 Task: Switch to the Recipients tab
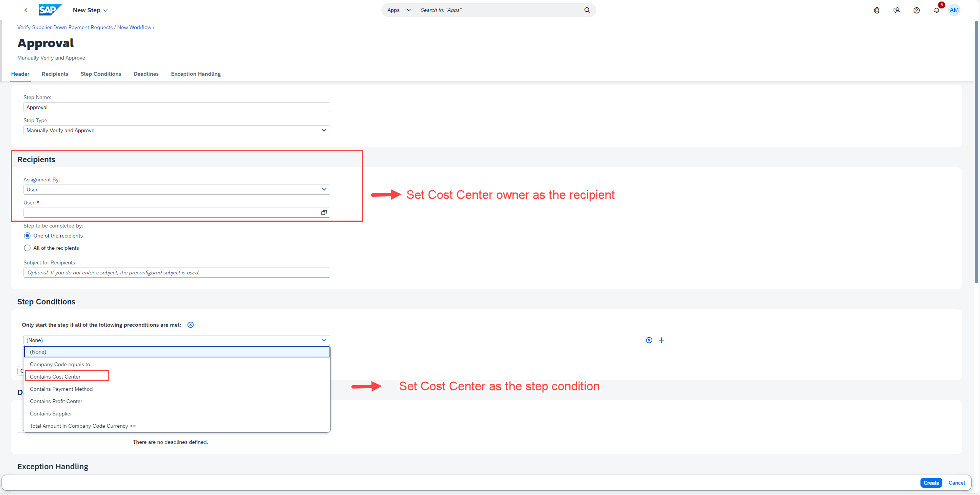tap(55, 74)
